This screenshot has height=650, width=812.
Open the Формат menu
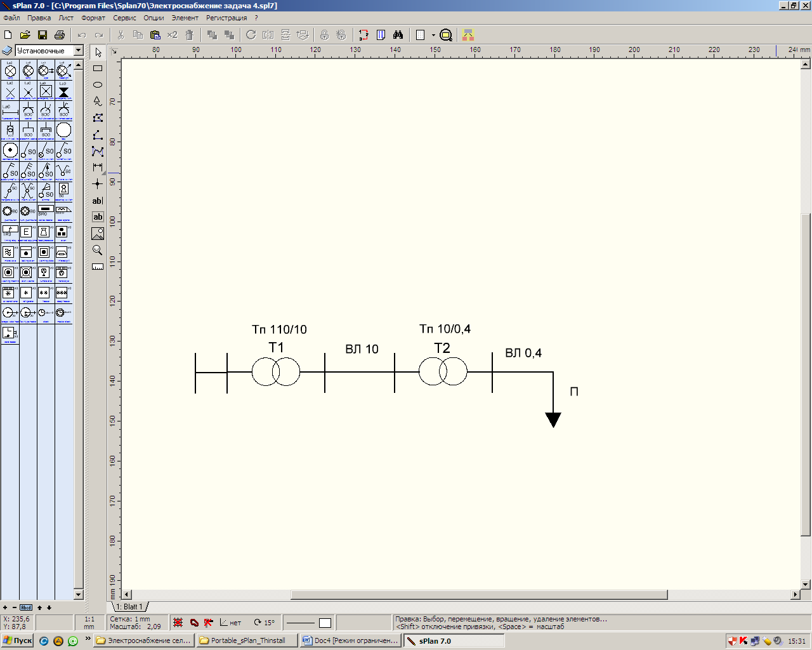pyautogui.click(x=93, y=18)
